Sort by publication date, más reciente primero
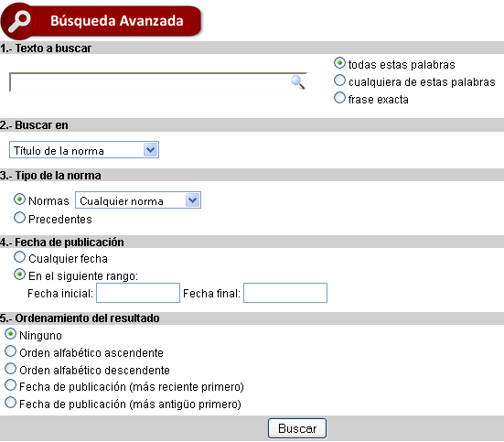The height and width of the screenshot is (442, 504). tap(11, 385)
